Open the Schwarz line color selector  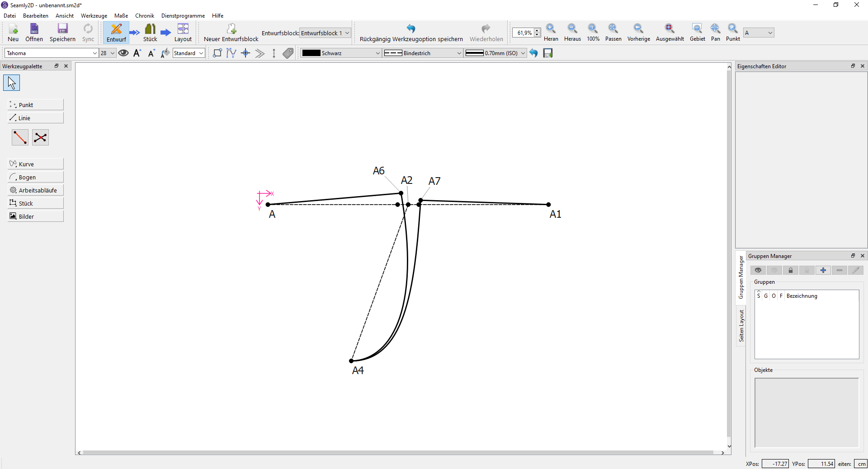point(341,53)
